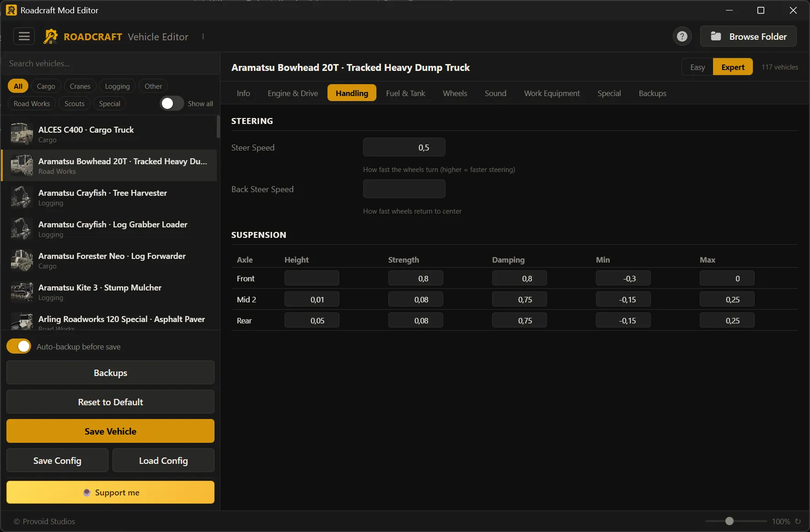Click the Mid 2 Min field
The width and height of the screenshot is (810, 532).
pos(623,299)
